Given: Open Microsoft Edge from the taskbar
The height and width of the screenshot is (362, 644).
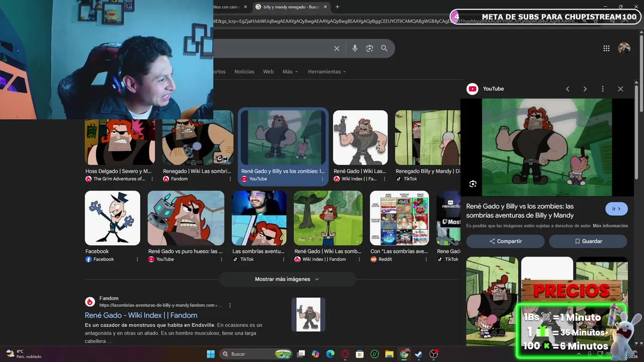Looking at the screenshot, I should point(330,354).
